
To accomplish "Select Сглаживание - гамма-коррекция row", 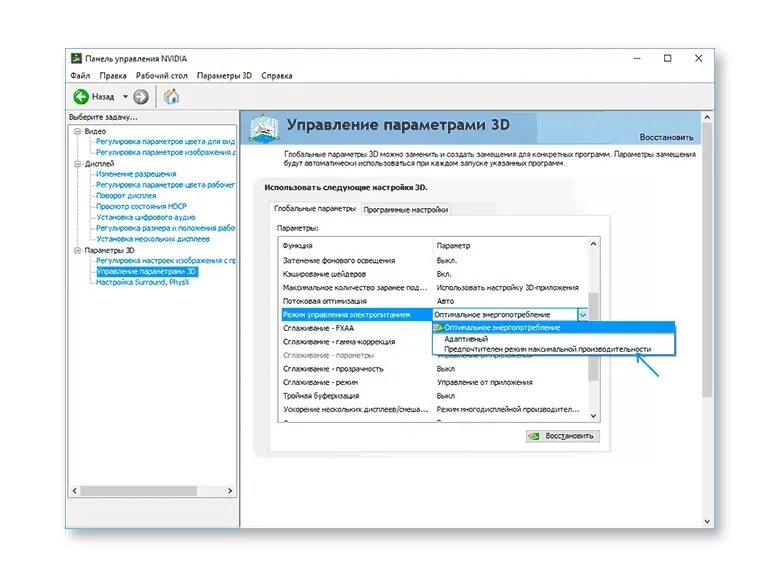I will tap(356, 342).
